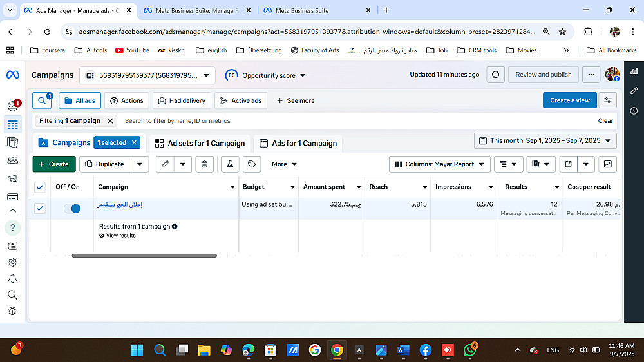
Task: Turn off the إعلان الحج سبتمبر campaign switch
Action: 72,208
